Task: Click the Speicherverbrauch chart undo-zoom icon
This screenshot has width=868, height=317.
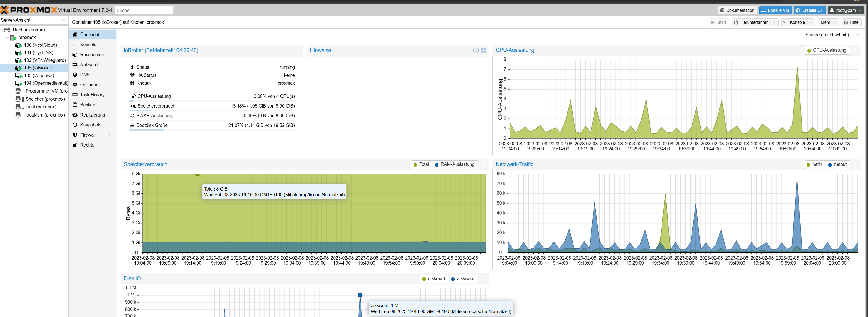Action: (x=483, y=164)
